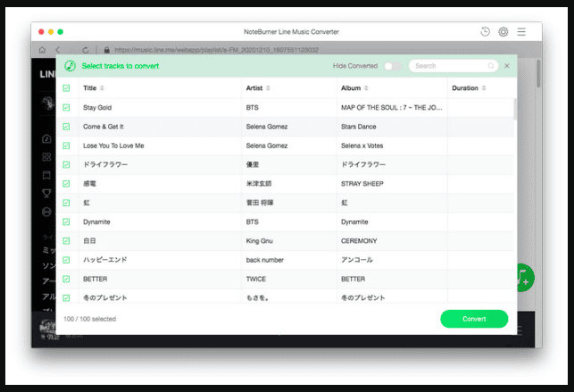Open the conversion history clock icon

pyautogui.click(x=485, y=32)
